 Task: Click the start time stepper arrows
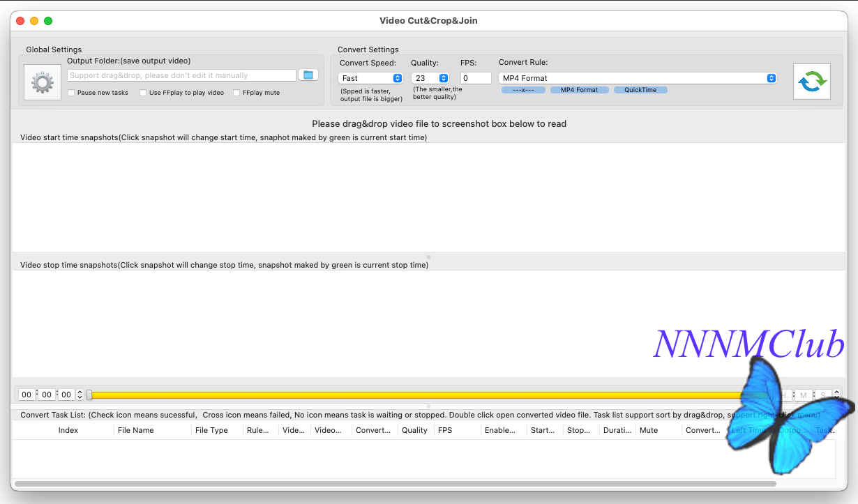80,395
